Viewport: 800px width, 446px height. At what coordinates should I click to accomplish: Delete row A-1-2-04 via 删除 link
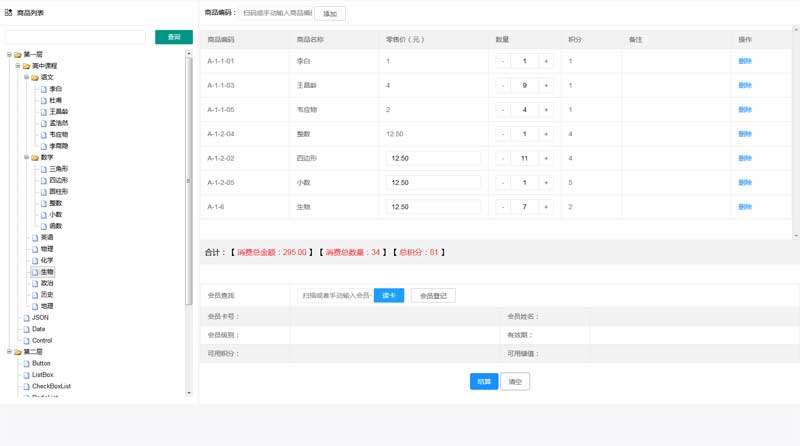pos(745,134)
